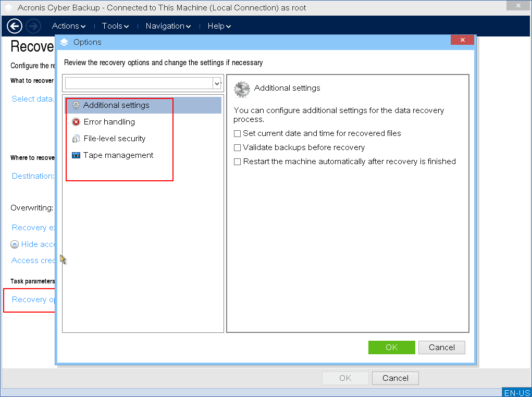
Task: Click the EN-US language indicator
Action: 516,393
